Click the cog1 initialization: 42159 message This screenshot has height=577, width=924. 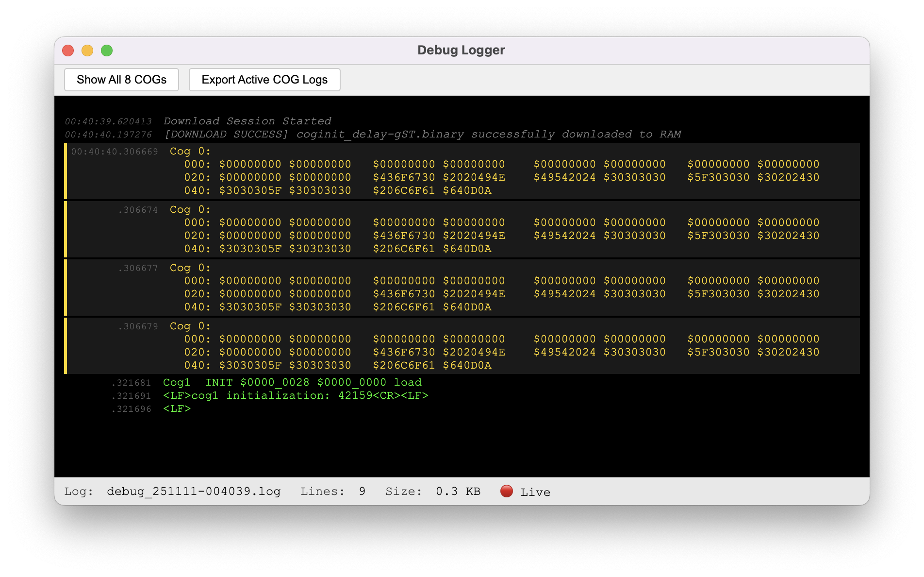point(296,396)
